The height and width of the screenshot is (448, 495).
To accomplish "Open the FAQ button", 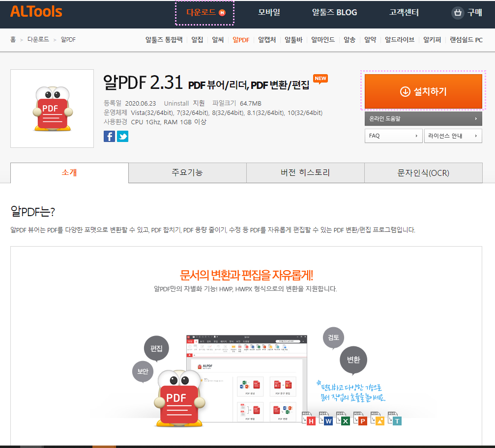I will pyautogui.click(x=393, y=136).
